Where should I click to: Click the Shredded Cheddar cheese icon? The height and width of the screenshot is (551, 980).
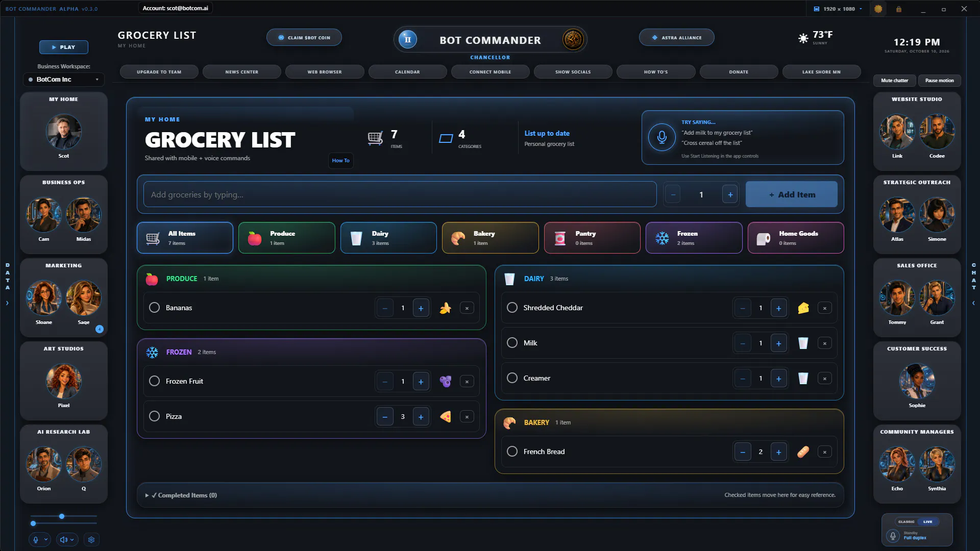coord(803,308)
